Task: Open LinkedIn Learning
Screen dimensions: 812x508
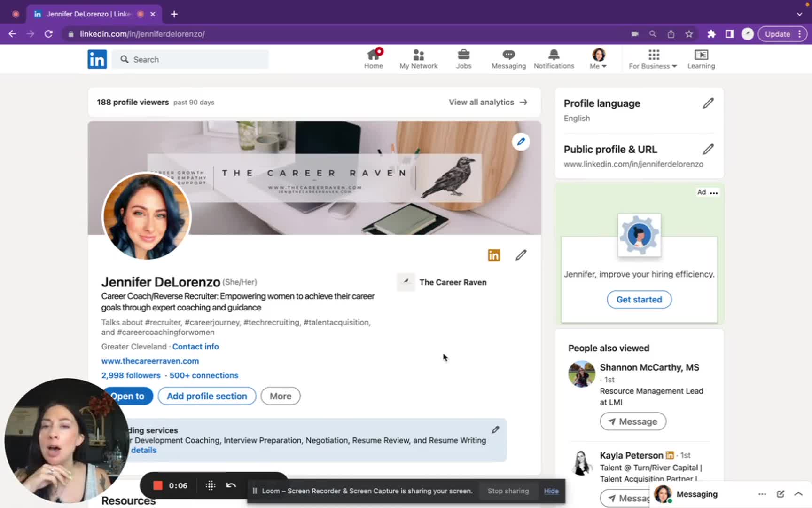Action: (x=701, y=59)
